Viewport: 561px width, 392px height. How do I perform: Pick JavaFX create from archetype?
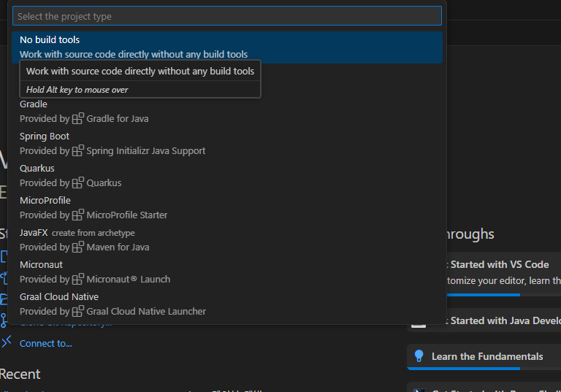227,240
